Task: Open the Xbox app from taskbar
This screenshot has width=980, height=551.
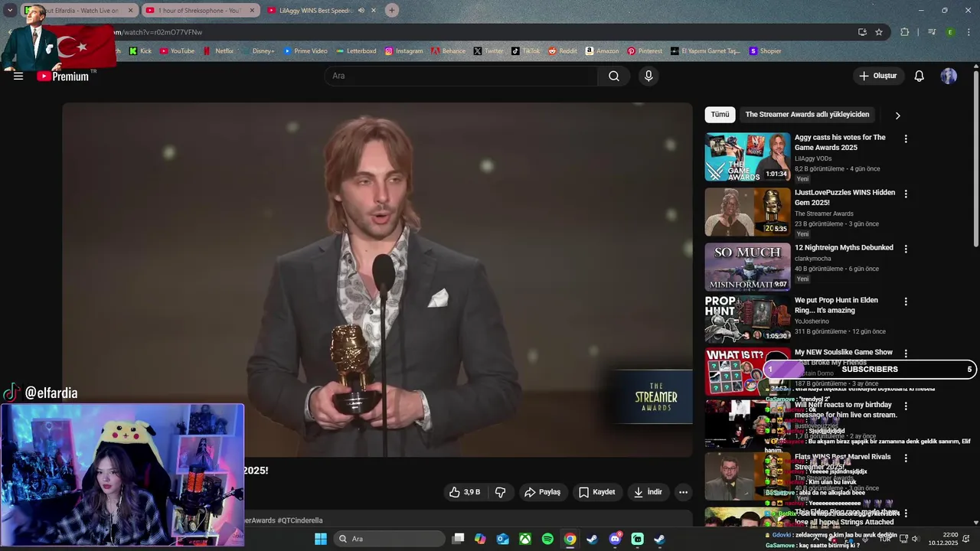Action: 525,539
